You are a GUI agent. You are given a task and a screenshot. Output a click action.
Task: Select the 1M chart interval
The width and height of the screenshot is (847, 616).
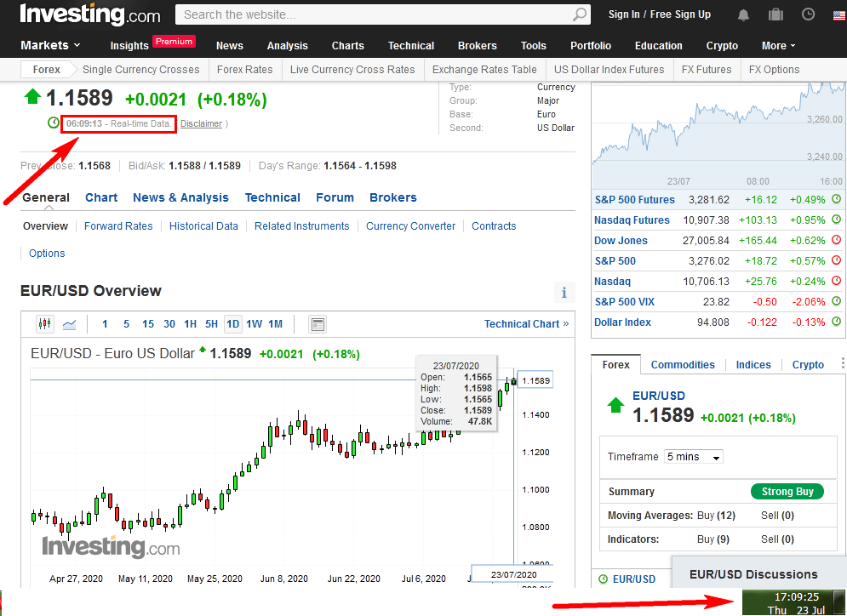[276, 324]
